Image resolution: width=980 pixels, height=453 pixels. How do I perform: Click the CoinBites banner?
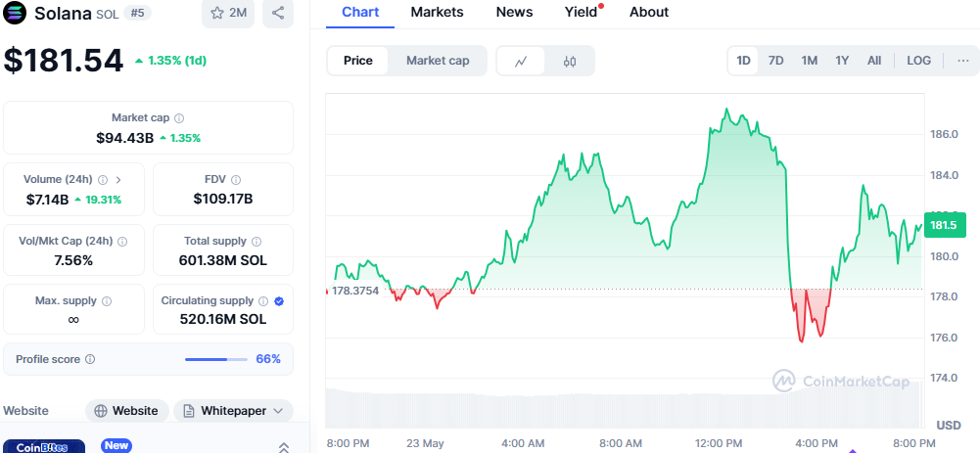pyautogui.click(x=42, y=446)
